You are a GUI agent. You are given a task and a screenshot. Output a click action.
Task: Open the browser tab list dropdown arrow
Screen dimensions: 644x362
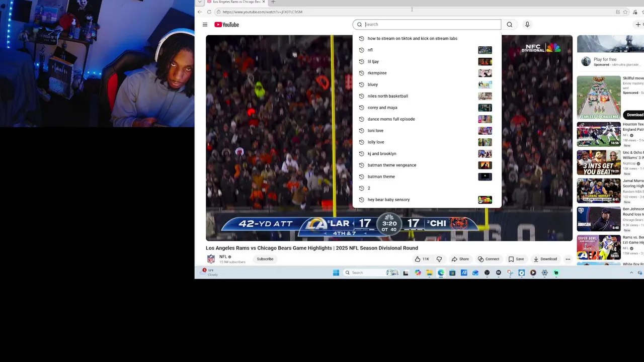200,2
